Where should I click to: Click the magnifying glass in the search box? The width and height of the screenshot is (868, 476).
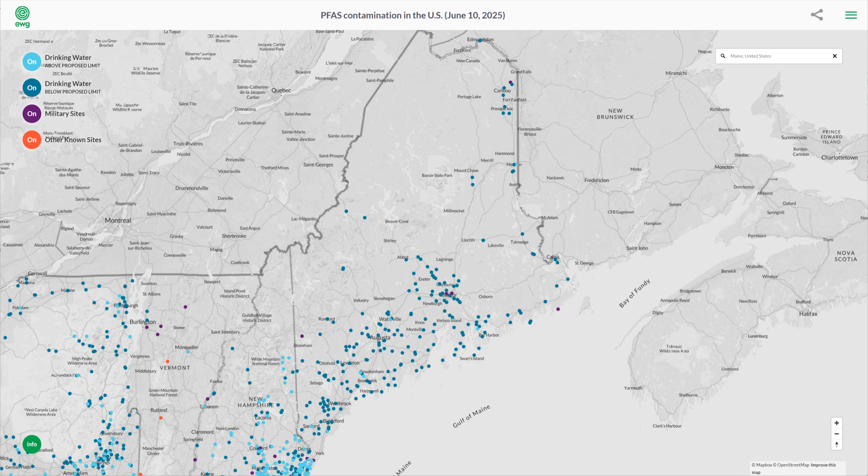click(x=723, y=56)
